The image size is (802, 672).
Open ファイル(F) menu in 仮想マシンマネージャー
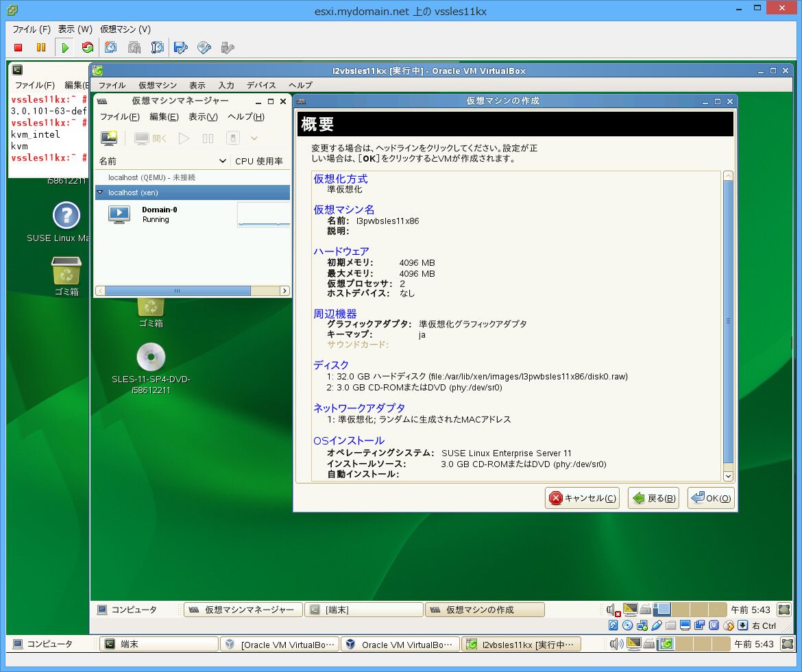tap(119, 116)
